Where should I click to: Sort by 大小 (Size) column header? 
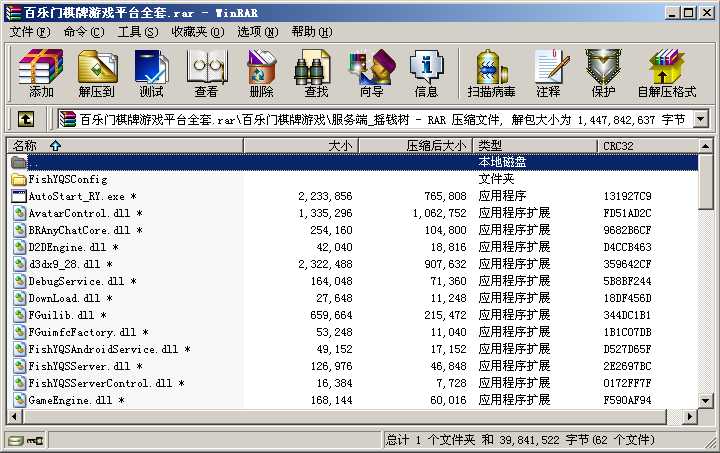click(x=301, y=146)
